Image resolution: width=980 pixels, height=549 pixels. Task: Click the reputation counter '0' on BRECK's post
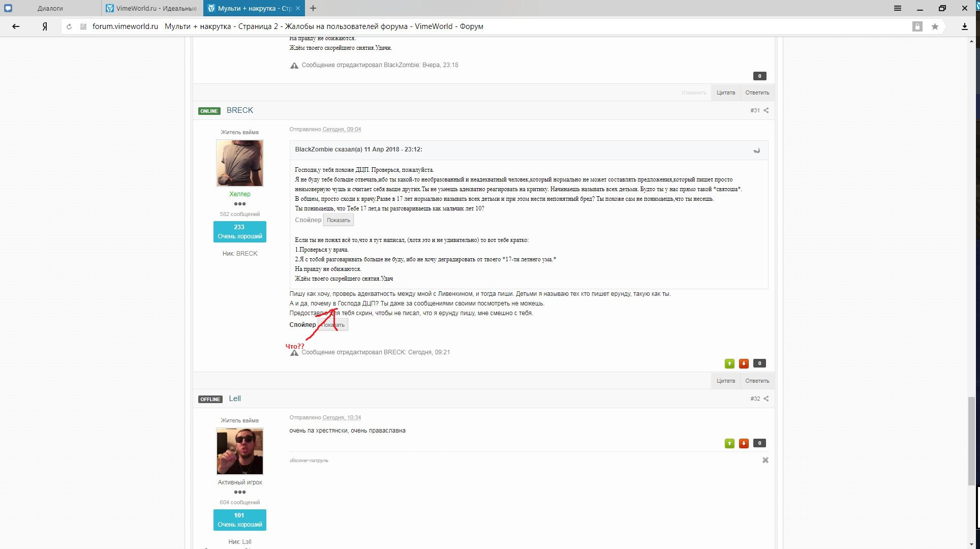759,363
